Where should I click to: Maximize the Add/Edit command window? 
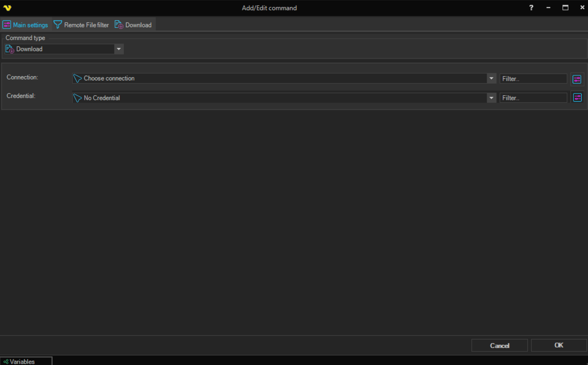[x=565, y=8]
